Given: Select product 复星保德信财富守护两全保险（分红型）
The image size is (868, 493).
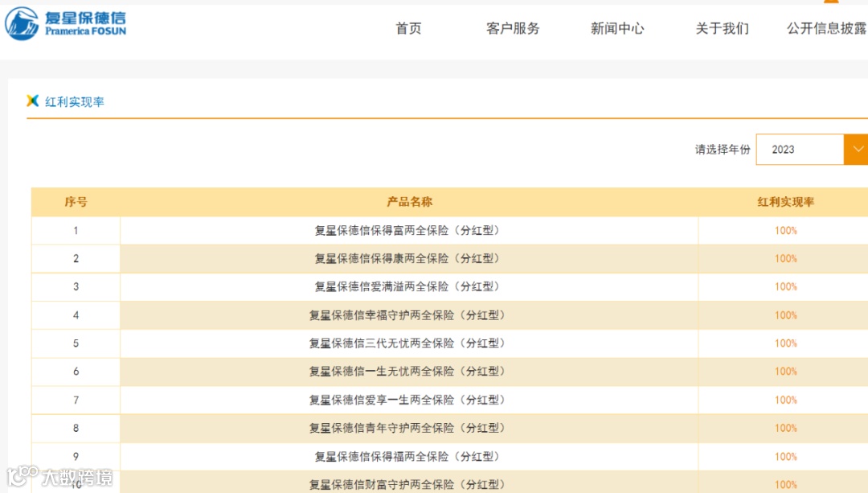Looking at the screenshot, I should tap(409, 485).
